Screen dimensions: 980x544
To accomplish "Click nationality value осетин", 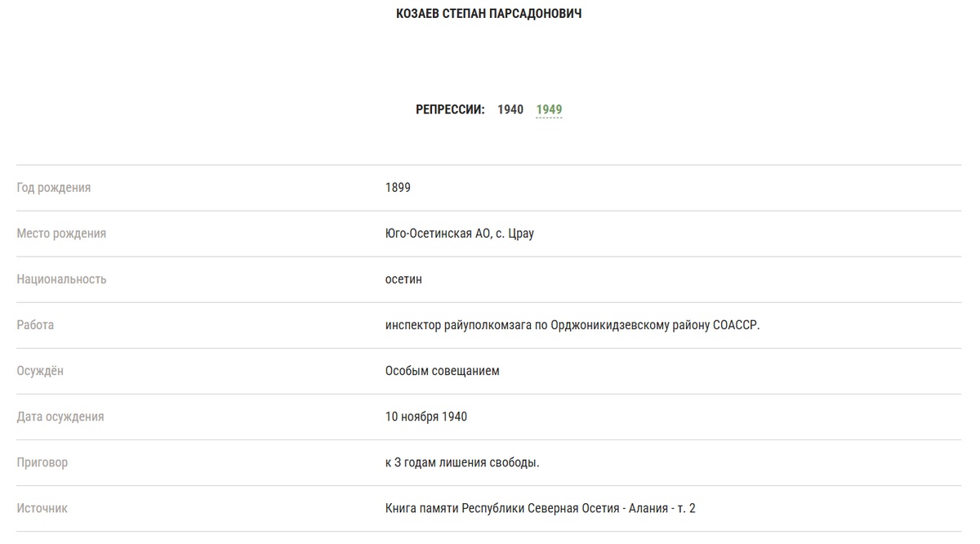I will pyautogui.click(x=403, y=279).
